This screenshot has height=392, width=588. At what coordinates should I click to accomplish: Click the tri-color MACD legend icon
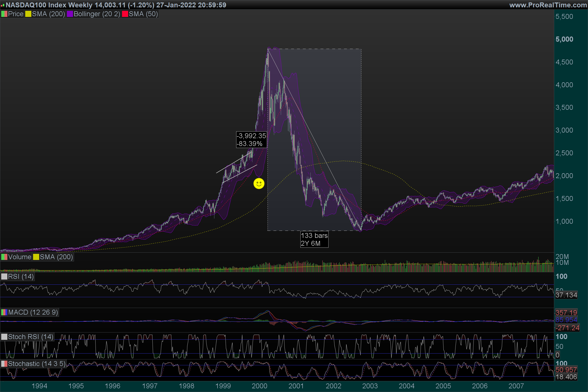point(4,313)
